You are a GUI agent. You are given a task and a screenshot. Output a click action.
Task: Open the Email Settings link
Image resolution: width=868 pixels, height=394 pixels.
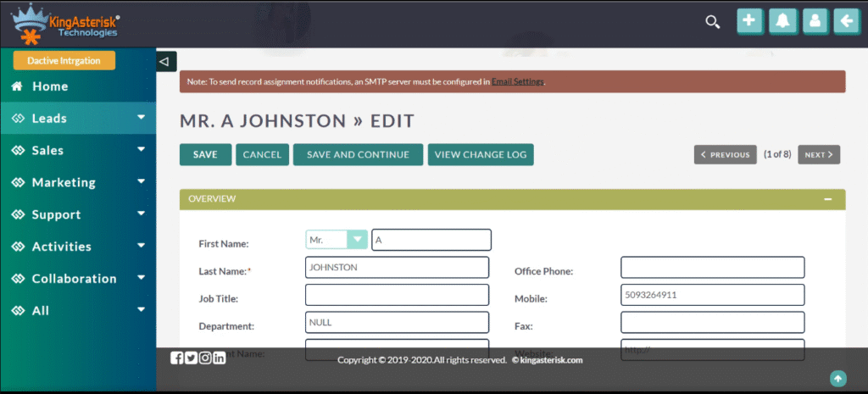tap(517, 82)
